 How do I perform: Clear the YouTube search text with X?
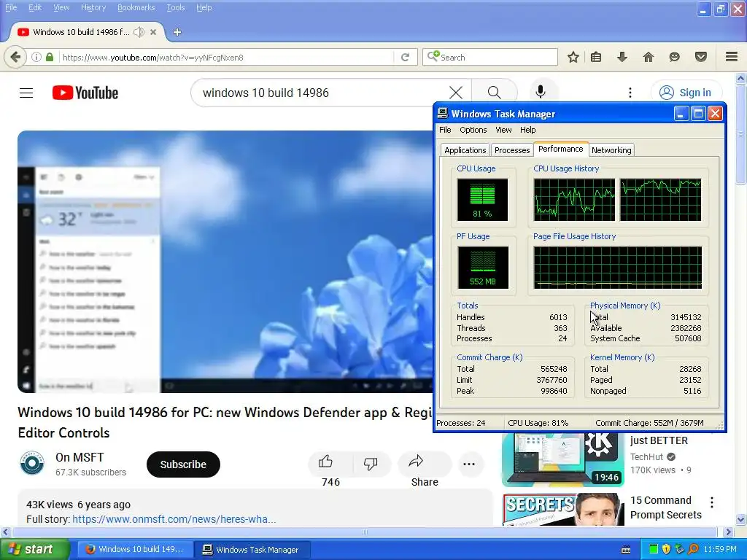pyautogui.click(x=456, y=93)
